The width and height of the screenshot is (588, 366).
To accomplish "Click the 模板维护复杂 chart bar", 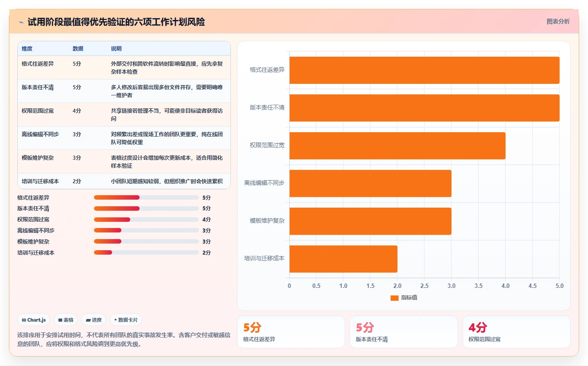I will (370, 221).
